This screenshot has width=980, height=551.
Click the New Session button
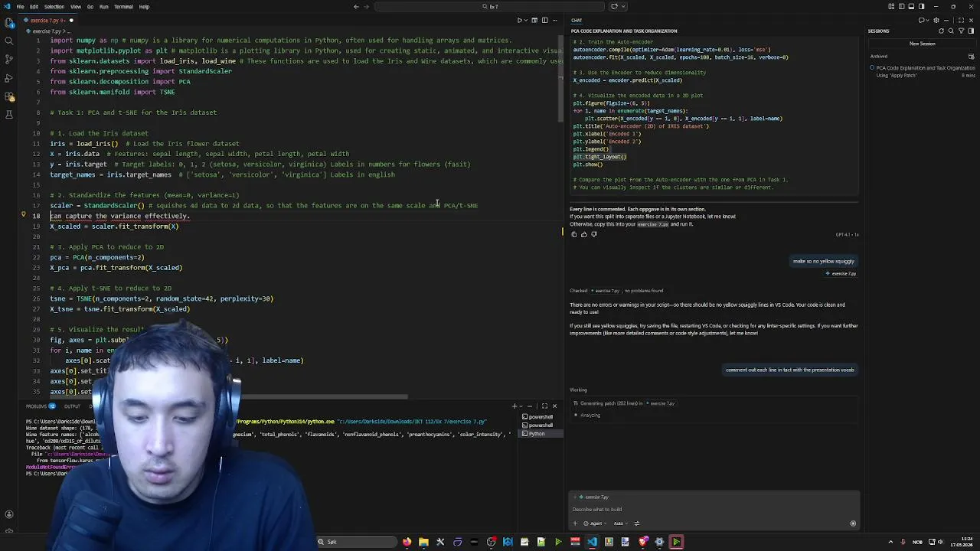click(922, 44)
